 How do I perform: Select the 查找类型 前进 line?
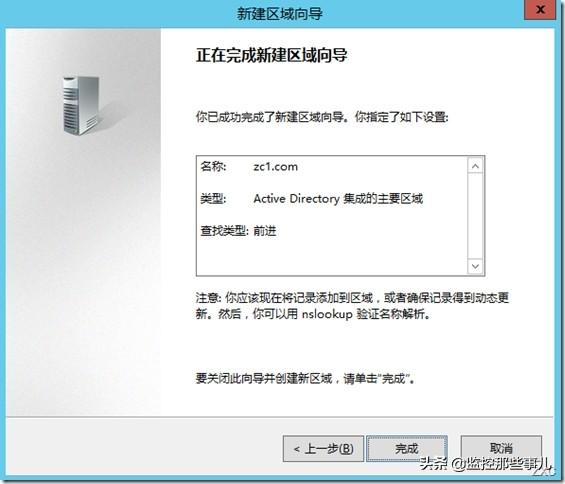239,231
